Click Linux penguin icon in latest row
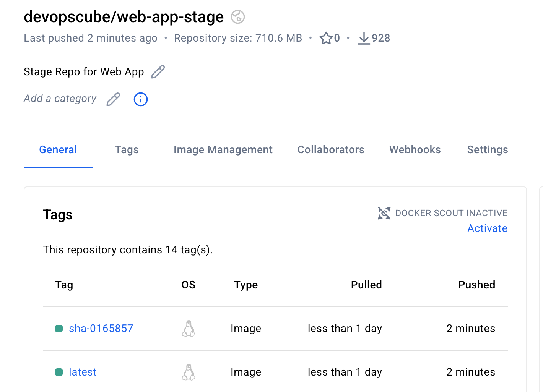Viewport: 543px width, 392px height. [x=189, y=372]
